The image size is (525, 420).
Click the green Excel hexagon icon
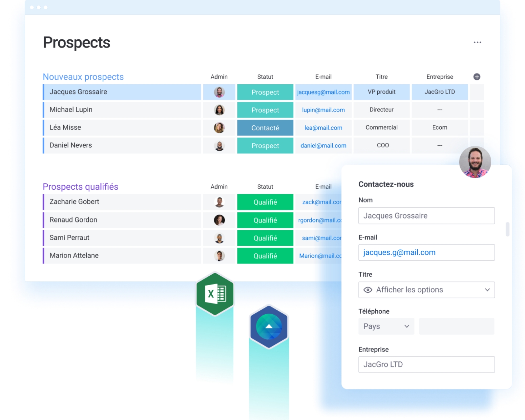(x=215, y=294)
